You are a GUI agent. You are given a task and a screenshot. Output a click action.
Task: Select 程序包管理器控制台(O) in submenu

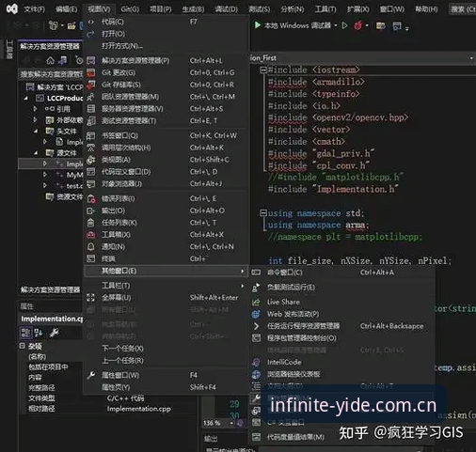pos(341,338)
